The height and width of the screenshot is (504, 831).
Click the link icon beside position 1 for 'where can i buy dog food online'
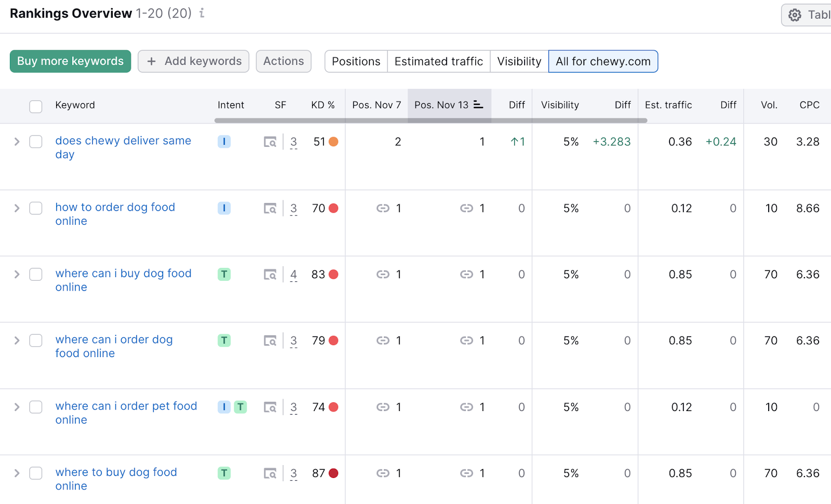click(383, 274)
